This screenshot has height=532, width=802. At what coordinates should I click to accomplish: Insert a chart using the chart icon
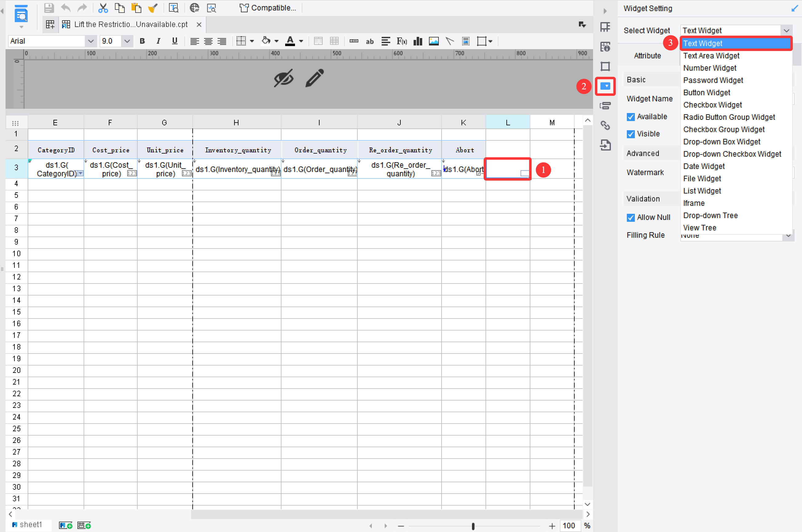point(418,41)
